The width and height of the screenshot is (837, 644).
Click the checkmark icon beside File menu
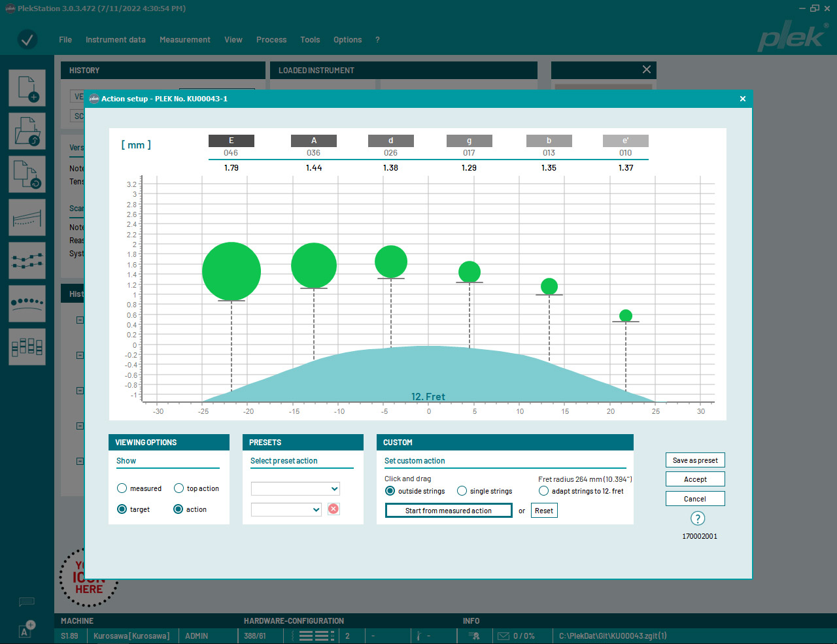tap(27, 40)
